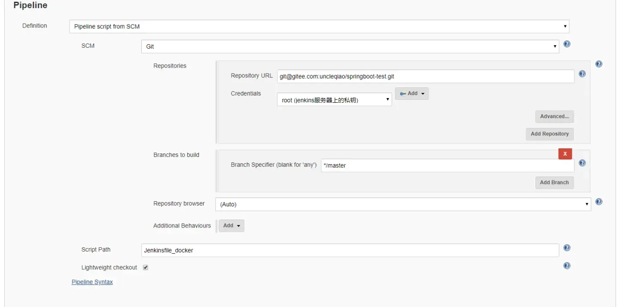
Task: Open help for the SCM selection
Action: pyautogui.click(x=566, y=43)
